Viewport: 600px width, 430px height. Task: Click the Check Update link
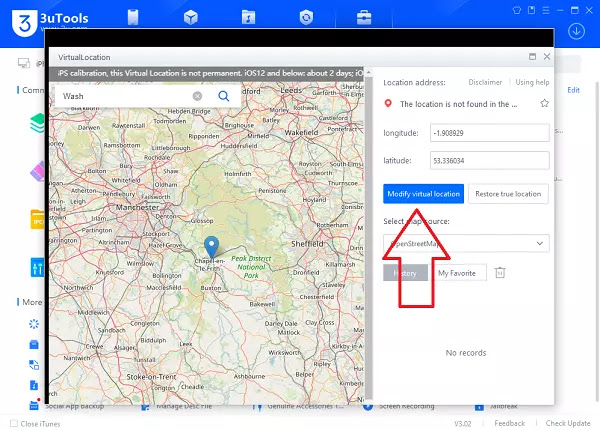click(x=568, y=423)
